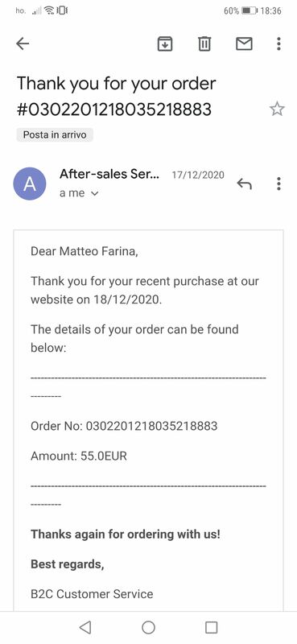The height and width of the screenshot is (644, 297).
Task: Open message options three-dot menu
Action: [278, 184]
